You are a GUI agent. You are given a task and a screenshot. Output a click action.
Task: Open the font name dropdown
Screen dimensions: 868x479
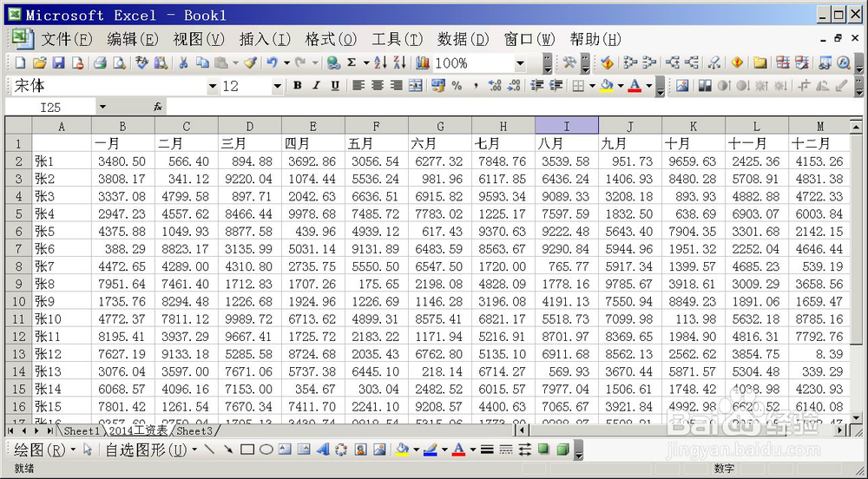[213, 86]
